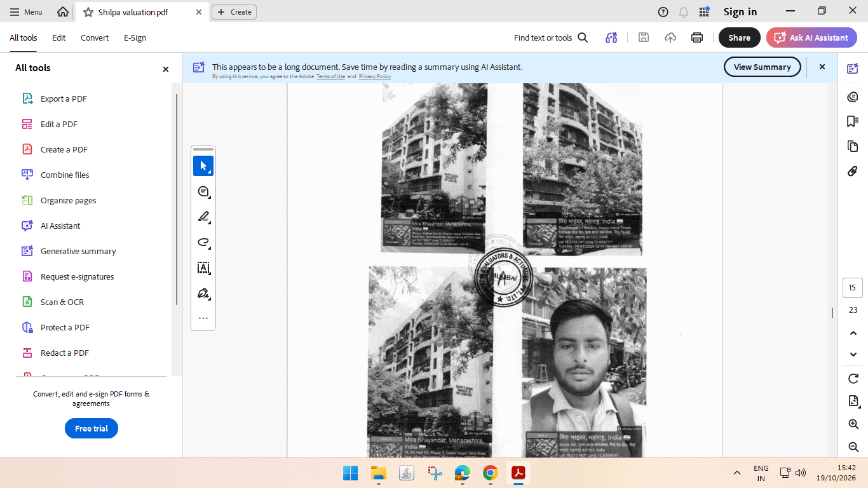Viewport: 868px width, 488px height.
Task: Open the Privacy Policy link
Action: click(375, 76)
